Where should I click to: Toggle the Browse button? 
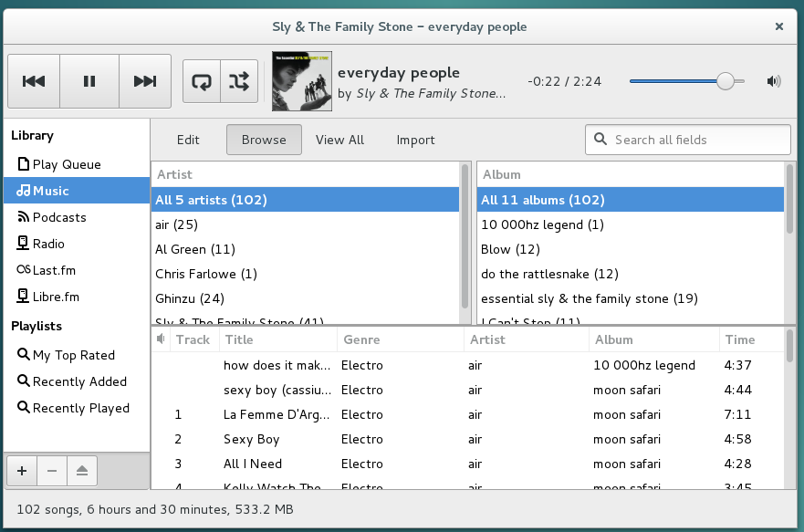coord(264,140)
